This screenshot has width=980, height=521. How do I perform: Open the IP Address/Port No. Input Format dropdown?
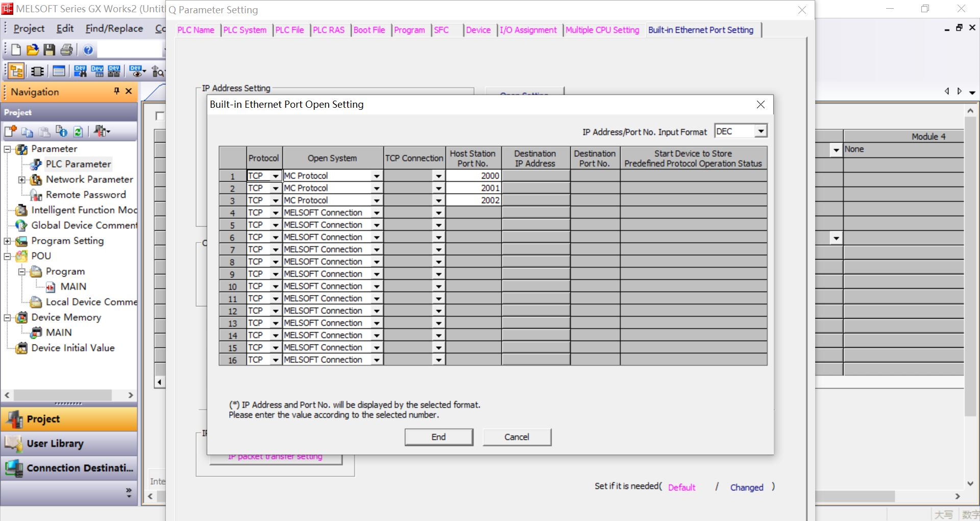pyautogui.click(x=761, y=131)
